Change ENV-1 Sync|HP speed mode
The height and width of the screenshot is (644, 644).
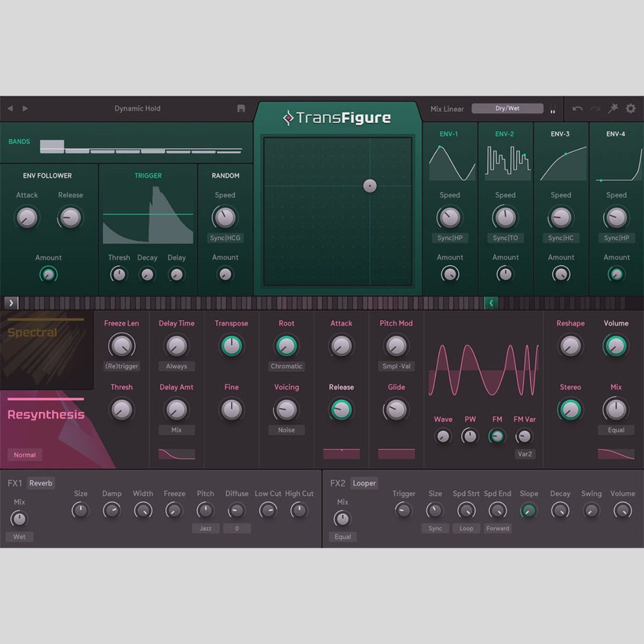point(450,238)
